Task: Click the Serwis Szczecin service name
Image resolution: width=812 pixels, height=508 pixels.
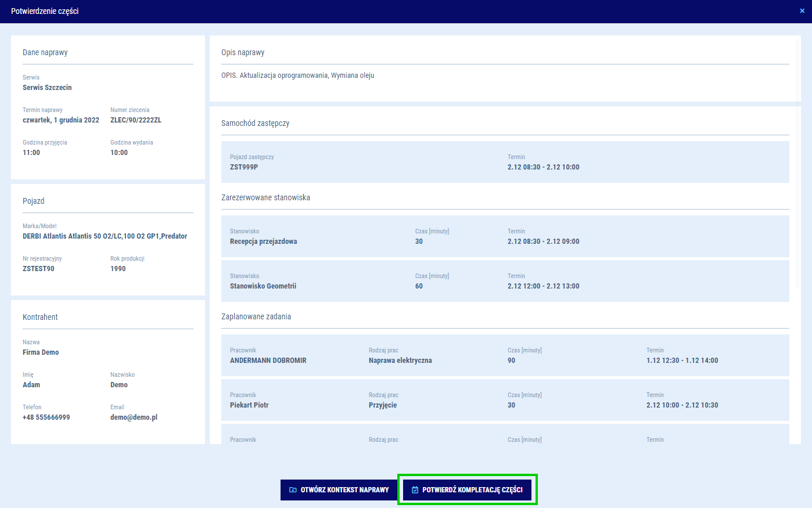Action: click(47, 88)
